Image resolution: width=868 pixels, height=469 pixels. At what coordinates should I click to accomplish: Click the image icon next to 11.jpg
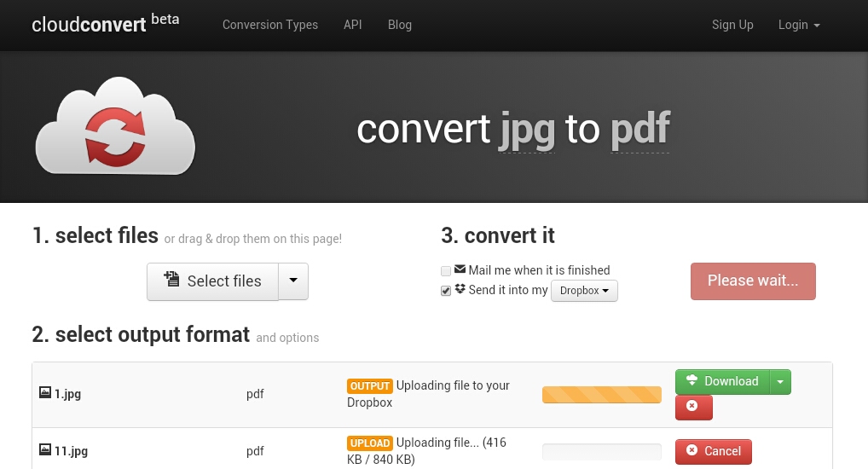click(x=45, y=449)
